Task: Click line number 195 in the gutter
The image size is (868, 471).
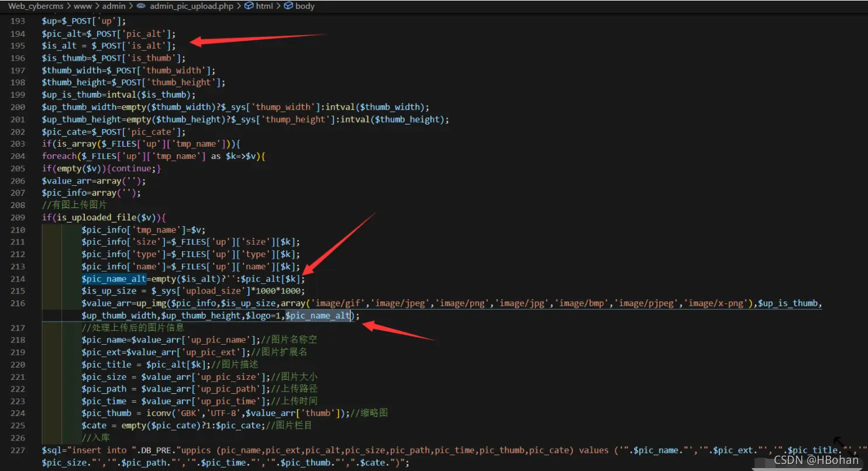Action: (18, 46)
